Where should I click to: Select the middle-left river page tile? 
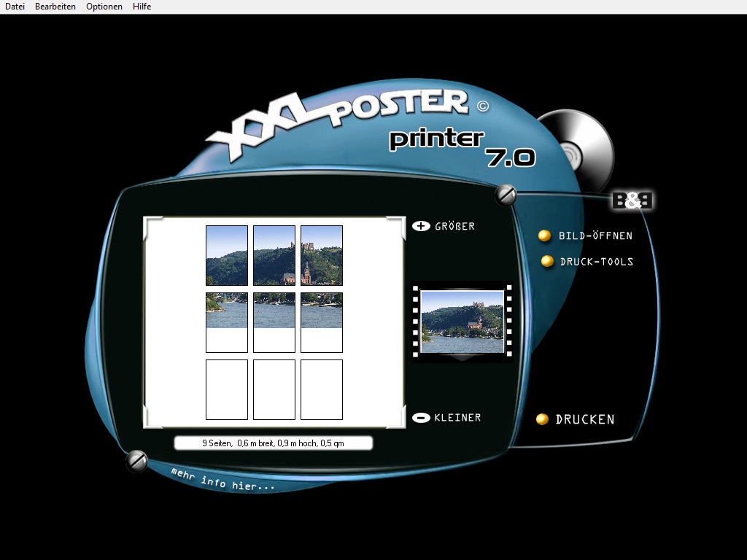(x=227, y=323)
